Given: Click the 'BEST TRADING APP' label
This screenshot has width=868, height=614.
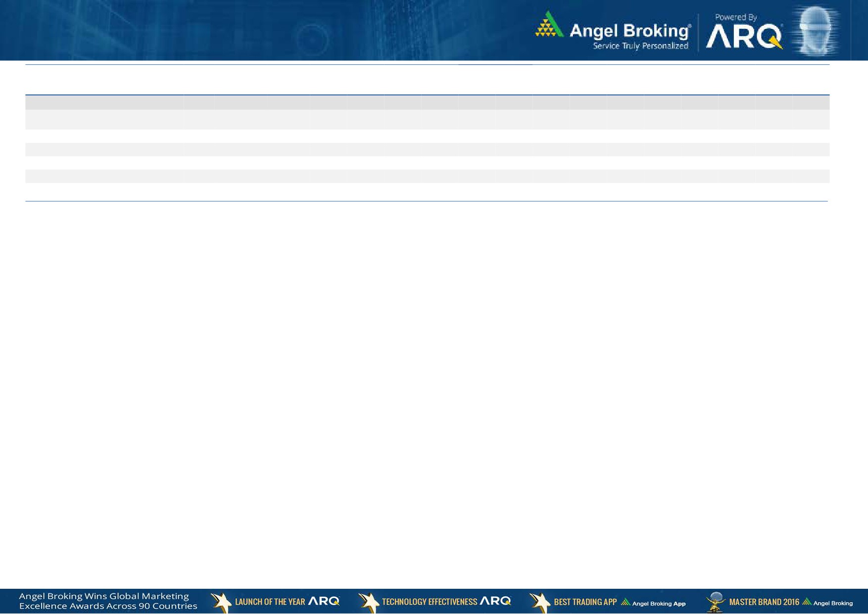Looking at the screenshot, I should [585, 602].
